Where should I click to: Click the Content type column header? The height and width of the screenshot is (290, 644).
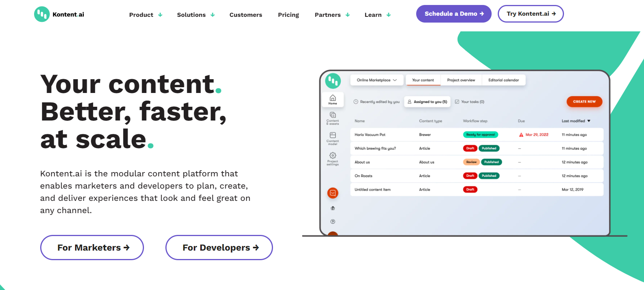[x=430, y=121]
